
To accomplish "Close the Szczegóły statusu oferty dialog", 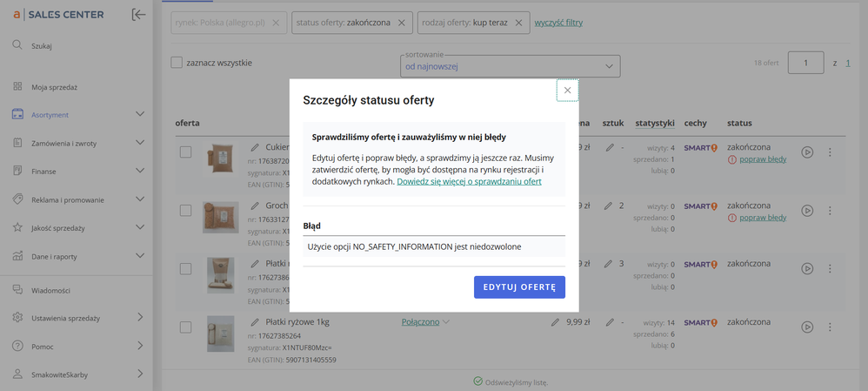I will [x=567, y=90].
